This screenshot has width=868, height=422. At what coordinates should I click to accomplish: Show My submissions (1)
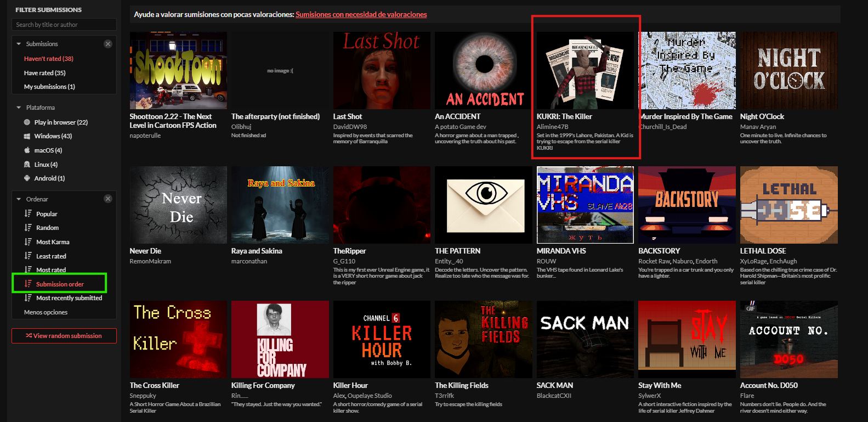coord(49,87)
